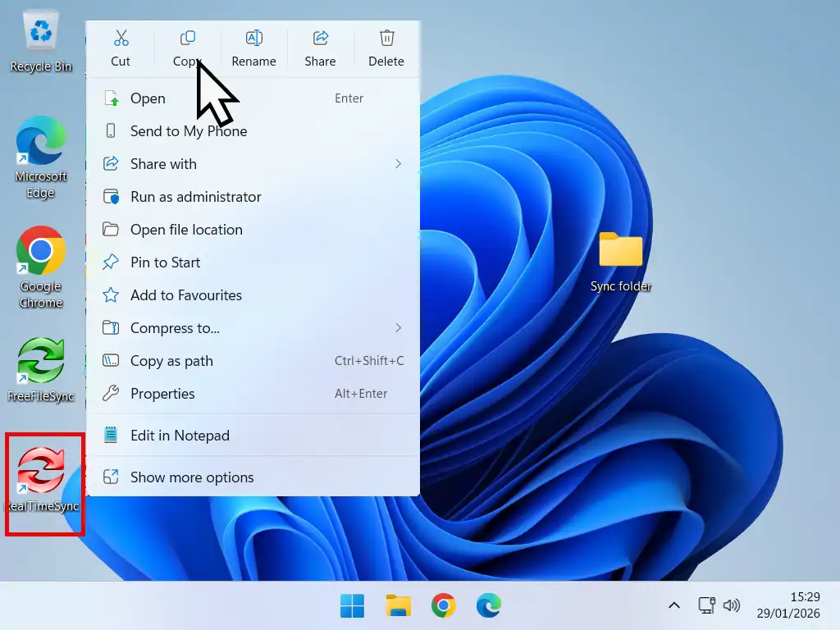
Task: Copy the file using the Copy icon
Action: click(x=187, y=41)
